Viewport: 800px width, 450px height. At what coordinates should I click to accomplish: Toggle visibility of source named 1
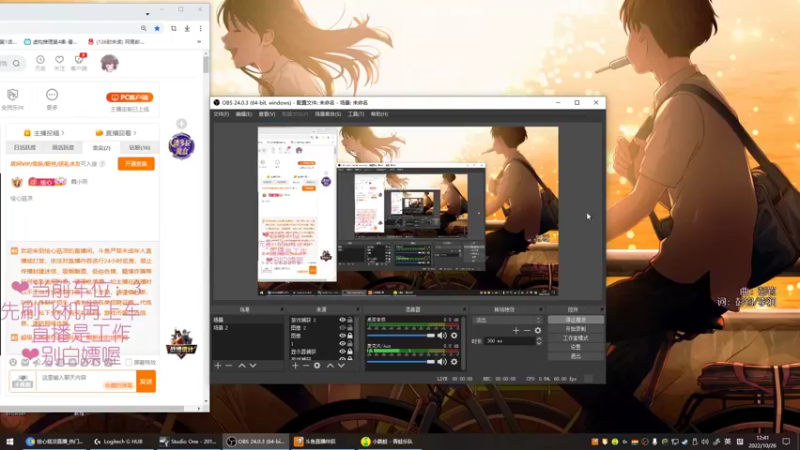pyautogui.click(x=342, y=343)
